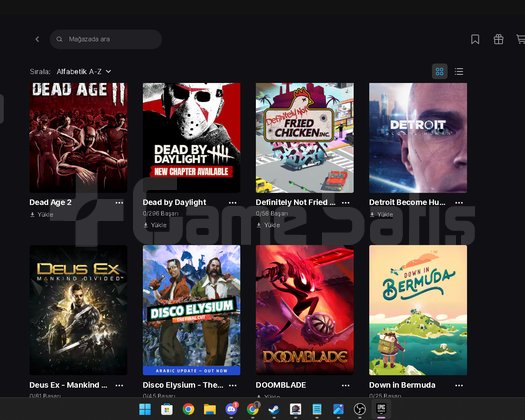Open the shopping cart icon
Viewport: 525px width, 420px height.
coord(521,39)
